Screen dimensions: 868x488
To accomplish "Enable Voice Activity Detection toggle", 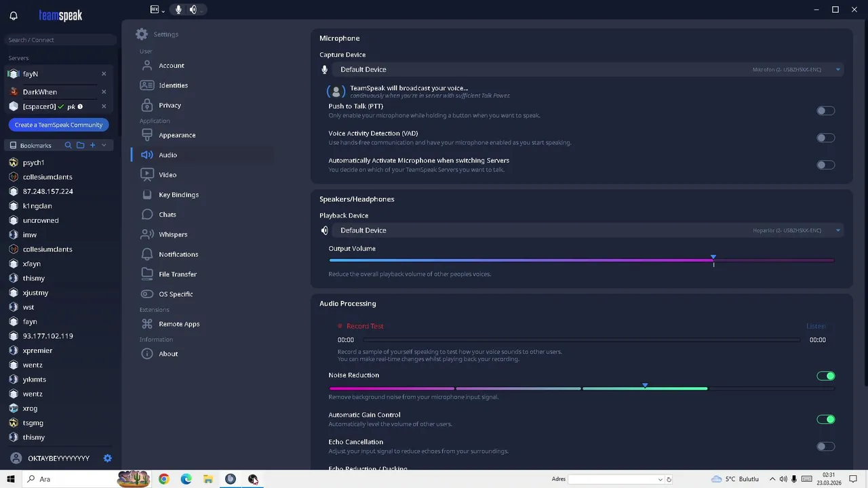I will [825, 138].
